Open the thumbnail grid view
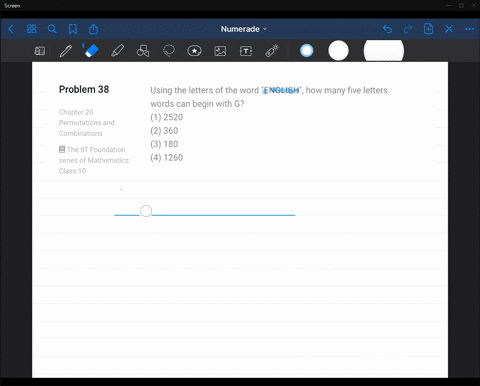 (x=31, y=29)
